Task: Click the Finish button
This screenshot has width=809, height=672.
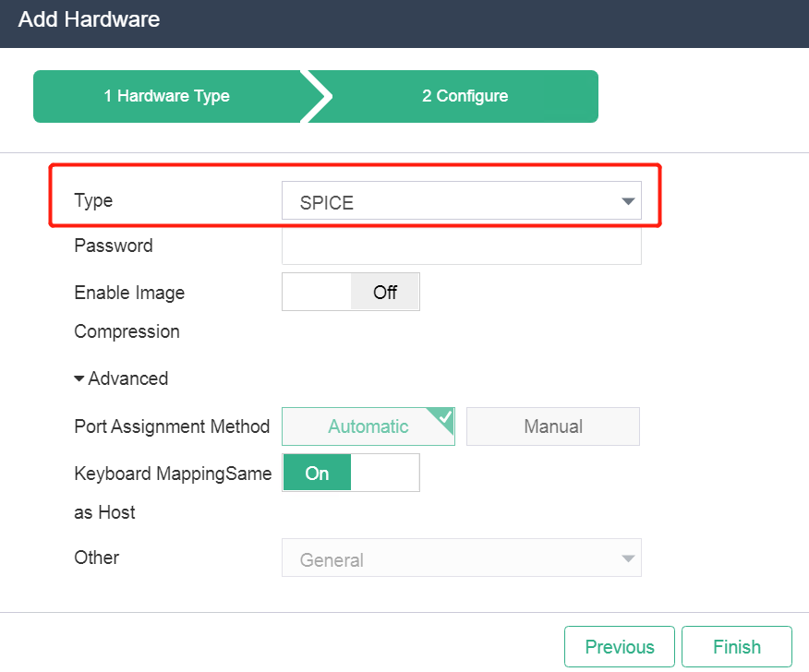Action: (737, 647)
